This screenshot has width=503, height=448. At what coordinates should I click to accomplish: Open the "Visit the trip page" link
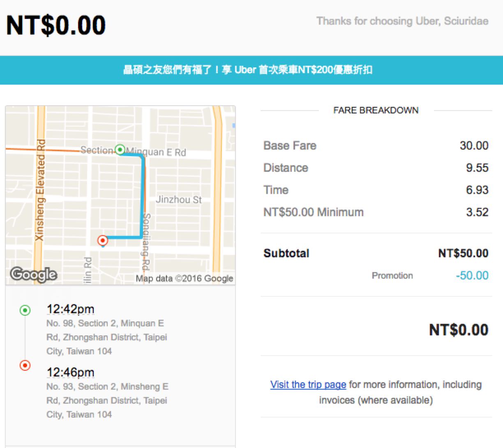pos(308,385)
